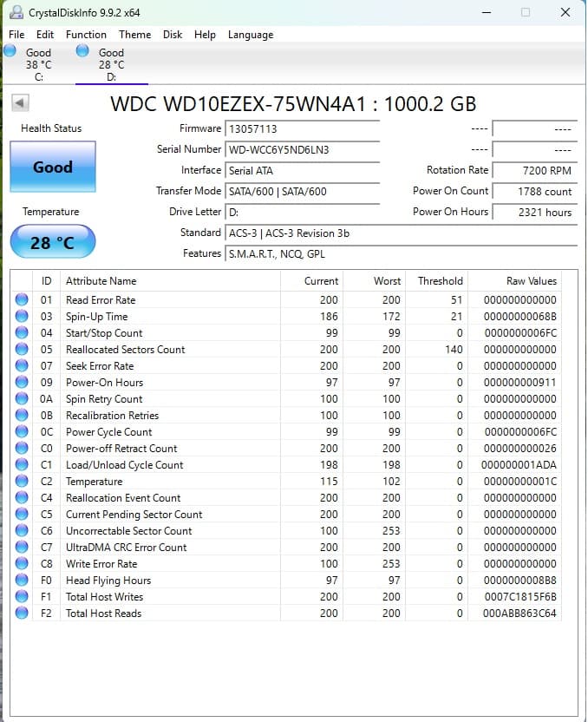This screenshot has height=722, width=588.
Task: Click status orb for Head Flying Hours
Action: (22, 581)
